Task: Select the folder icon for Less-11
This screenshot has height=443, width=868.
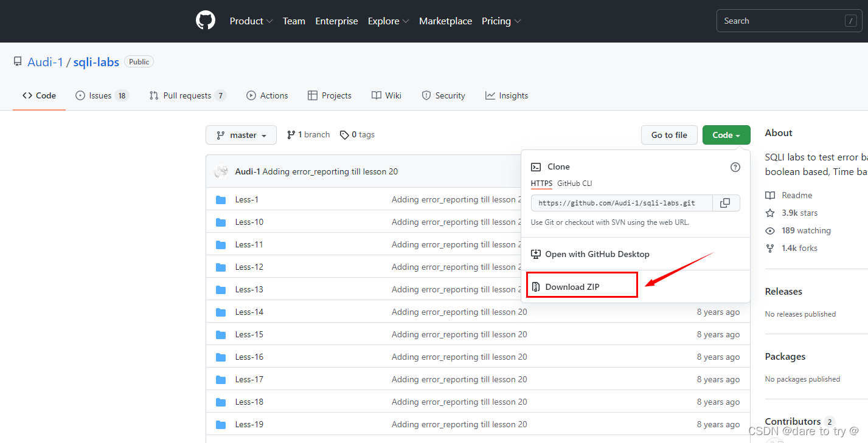Action: (221, 245)
